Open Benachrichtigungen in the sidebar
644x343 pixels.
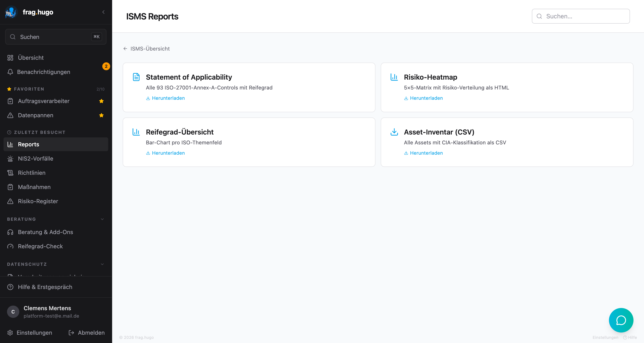coord(56,72)
